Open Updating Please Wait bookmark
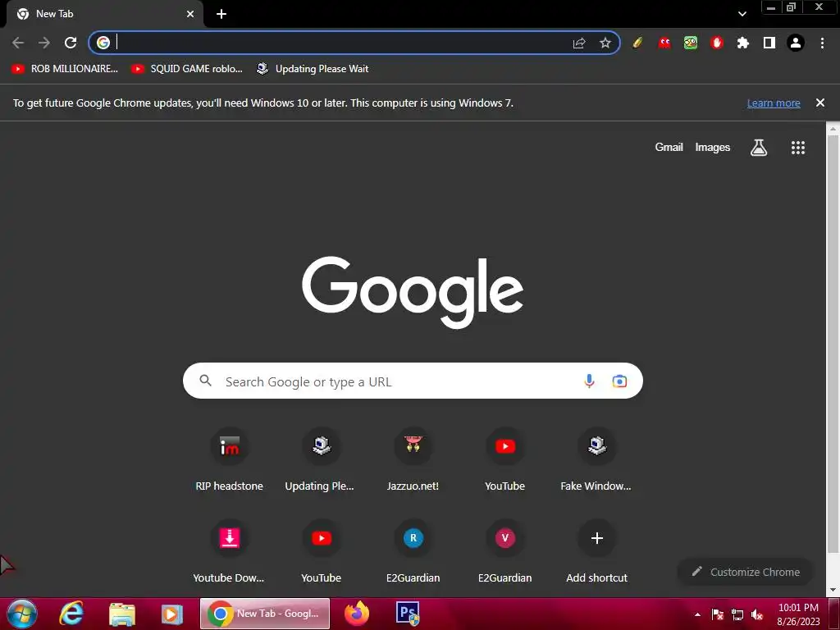 313,69
